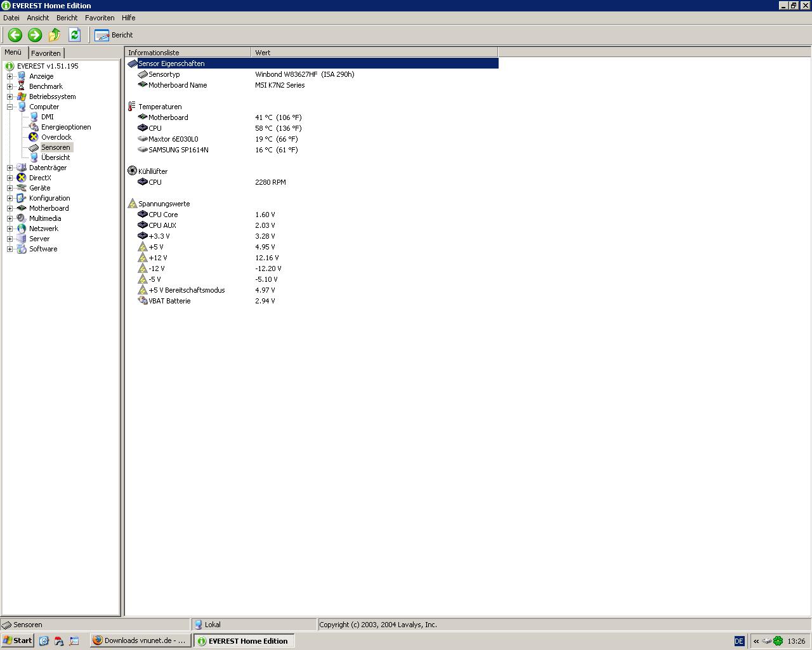The height and width of the screenshot is (650, 812).
Task: Click the Up level toolbar icon
Action: [55, 35]
